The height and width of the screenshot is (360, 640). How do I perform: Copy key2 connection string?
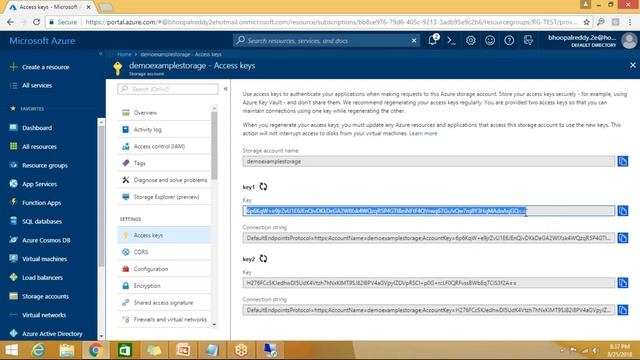pyautogui.click(x=622, y=310)
